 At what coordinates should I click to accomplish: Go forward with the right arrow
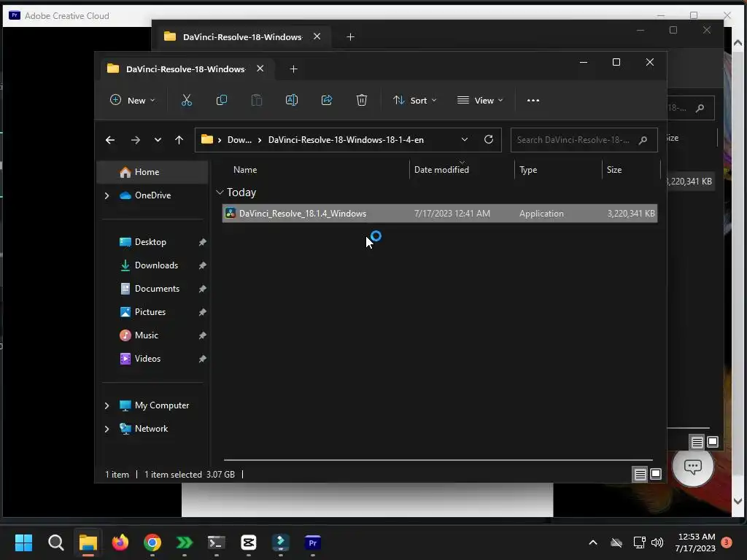coord(135,140)
